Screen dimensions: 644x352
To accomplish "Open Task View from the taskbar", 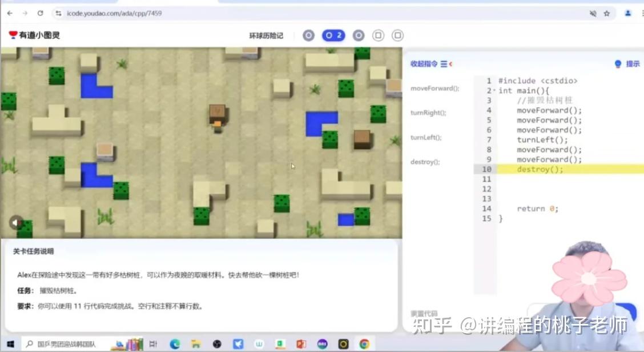I will [153, 344].
